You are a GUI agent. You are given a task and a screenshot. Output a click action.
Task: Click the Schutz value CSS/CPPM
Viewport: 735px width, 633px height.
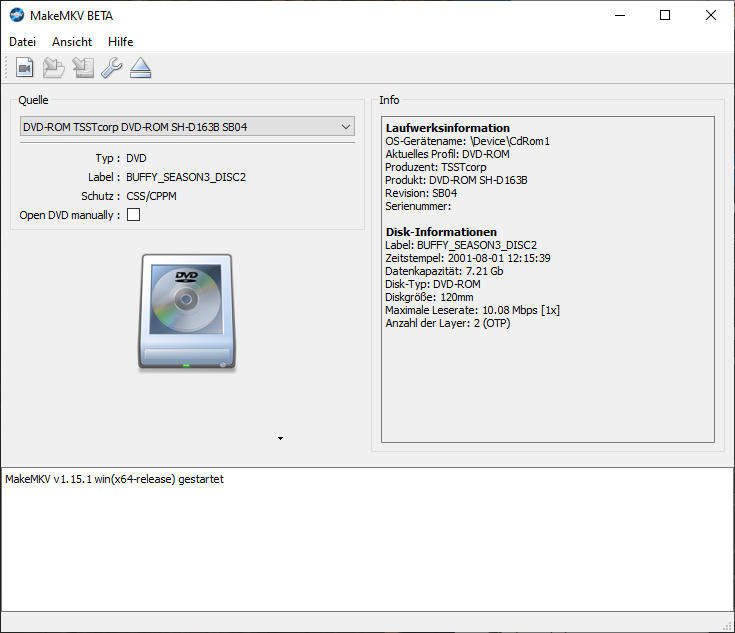[151, 196]
